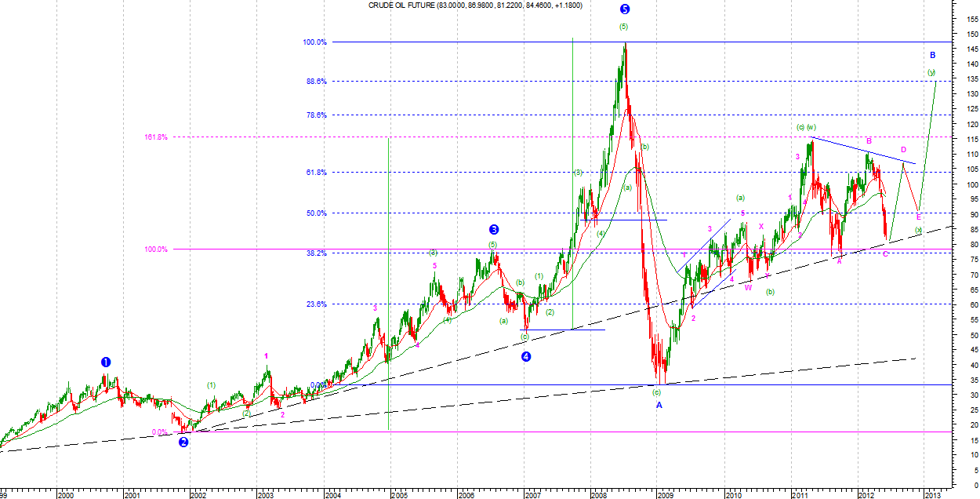The width and height of the screenshot is (980, 499).
Task: Click the large blue B wave label
Action: 932,55
